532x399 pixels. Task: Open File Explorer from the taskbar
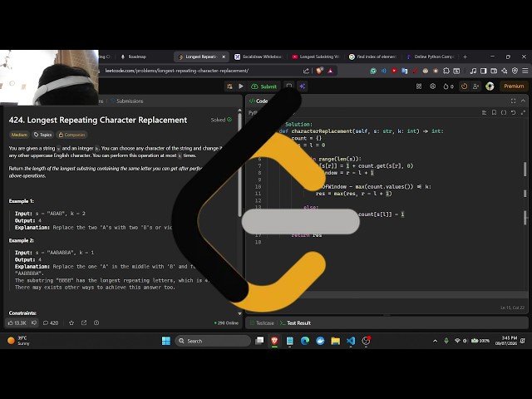(336, 341)
